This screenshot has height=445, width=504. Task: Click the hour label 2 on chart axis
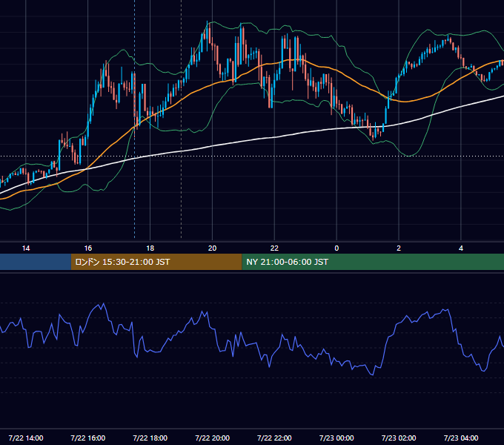399,248
